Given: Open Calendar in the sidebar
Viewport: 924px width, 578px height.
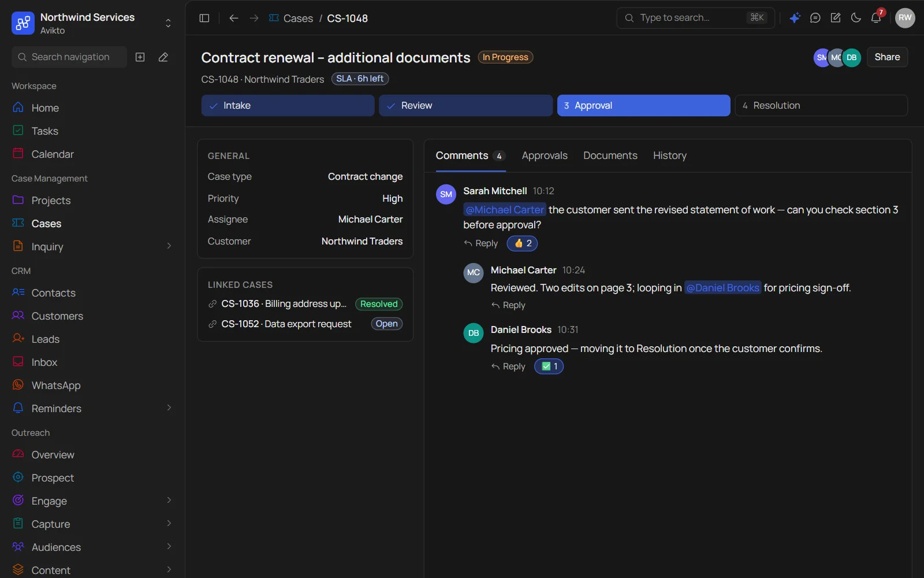Looking at the screenshot, I should click(92, 154).
